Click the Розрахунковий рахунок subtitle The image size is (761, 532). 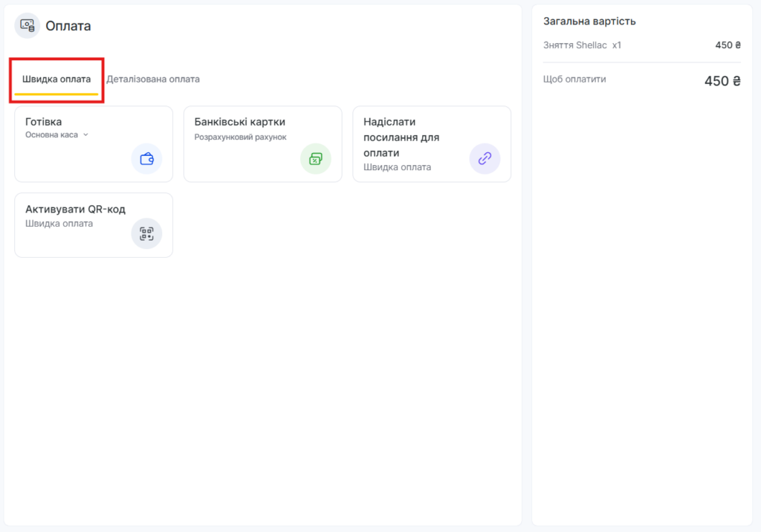click(240, 137)
